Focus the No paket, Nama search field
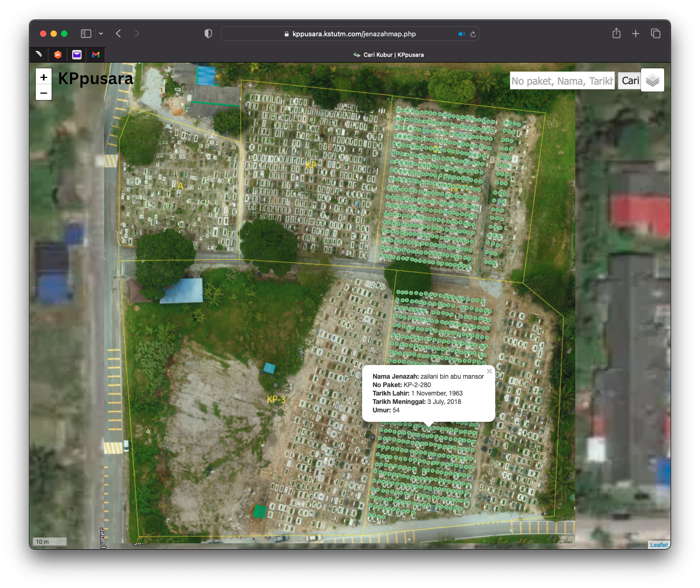The width and height of the screenshot is (700, 588). [x=562, y=80]
